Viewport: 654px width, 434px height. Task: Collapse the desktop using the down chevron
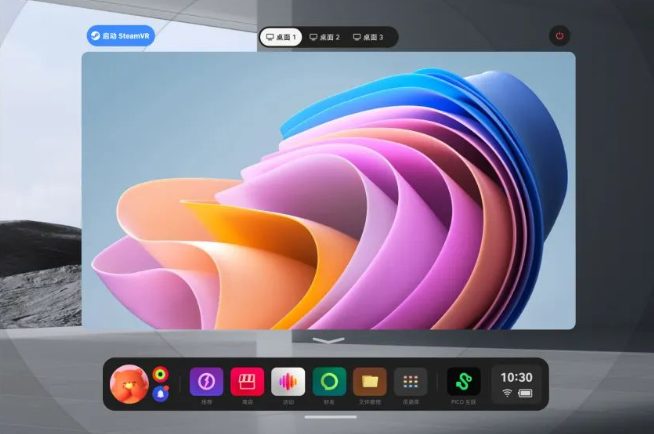[329, 340]
